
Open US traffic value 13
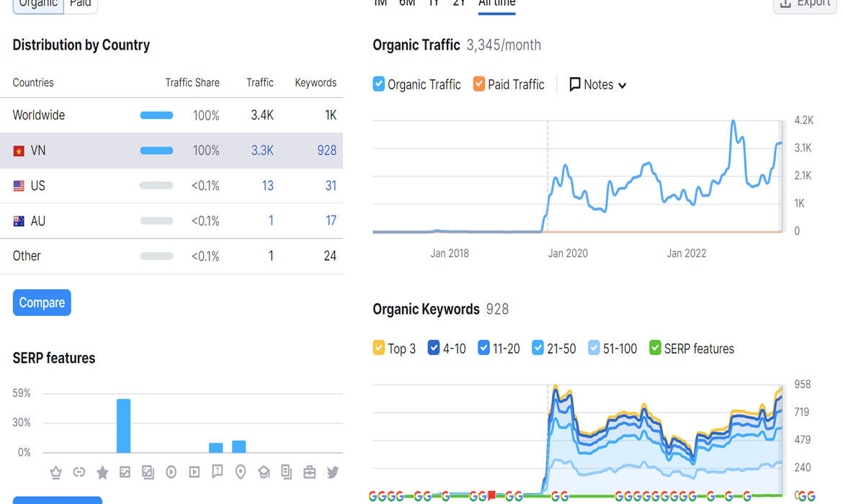pyautogui.click(x=268, y=186)
